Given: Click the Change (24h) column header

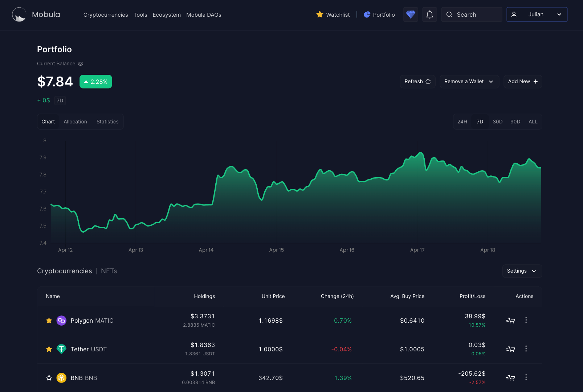Looking at the screenshot, I should (x=337, y=296).
